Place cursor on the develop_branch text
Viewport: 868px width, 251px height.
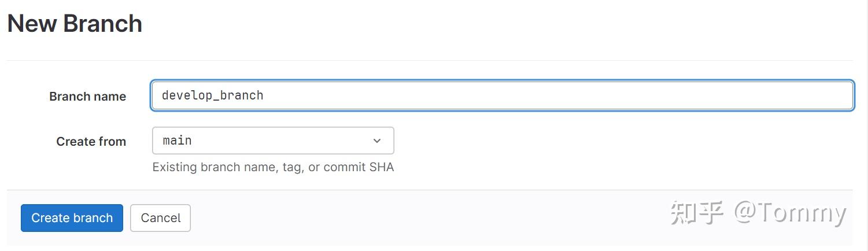pos(212,95)
